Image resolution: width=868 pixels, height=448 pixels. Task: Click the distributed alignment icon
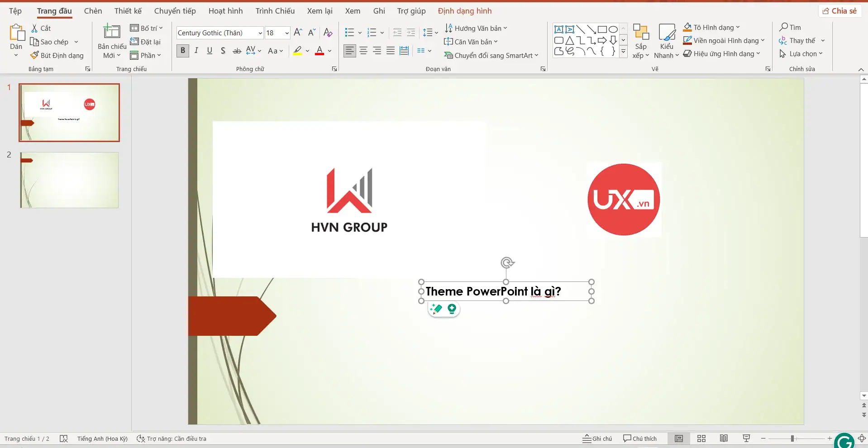coord(404,51)
